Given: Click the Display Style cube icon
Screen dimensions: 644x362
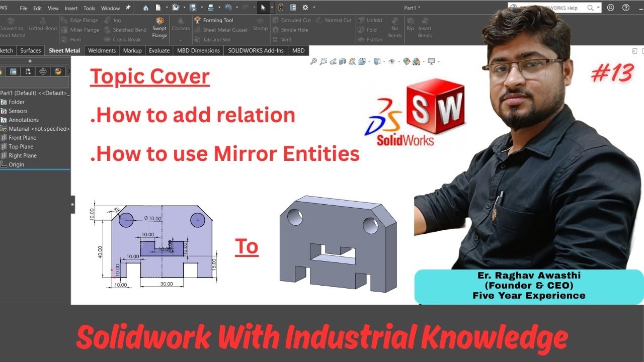Looking at the screenshot, I should (376, 61).
